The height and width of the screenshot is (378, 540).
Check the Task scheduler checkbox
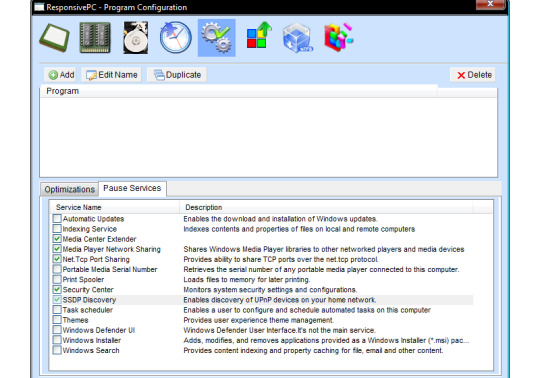point(57,310)
